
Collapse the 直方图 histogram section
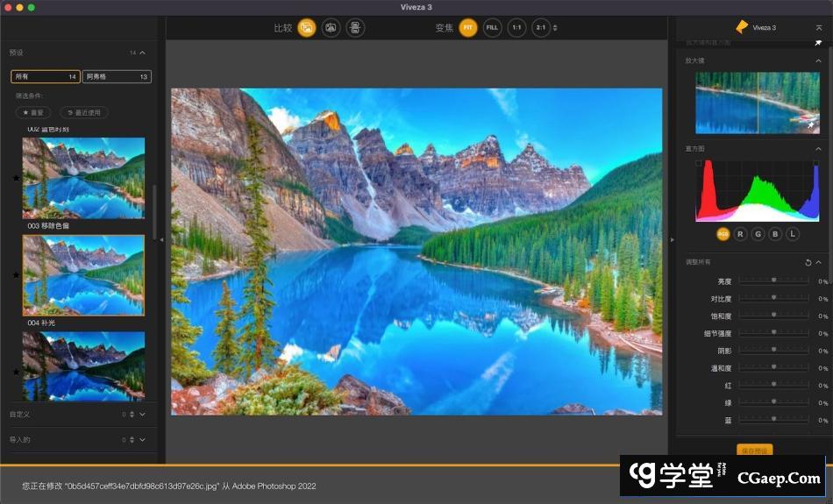click(818, 149)
